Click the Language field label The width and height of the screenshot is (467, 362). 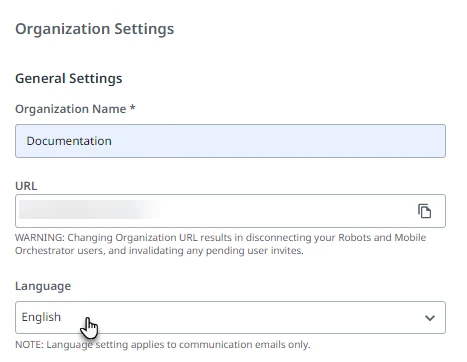point(43,286)
